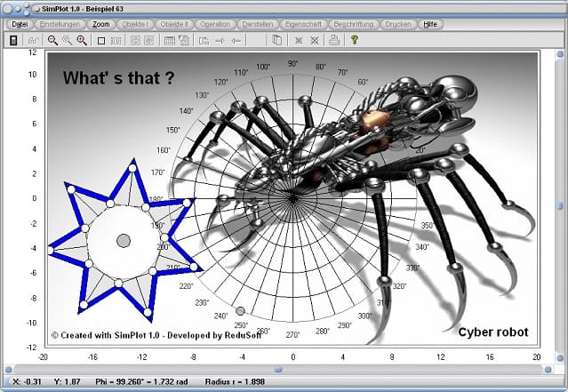Click the greyed-out middle magnifier icon

(67, 40)
